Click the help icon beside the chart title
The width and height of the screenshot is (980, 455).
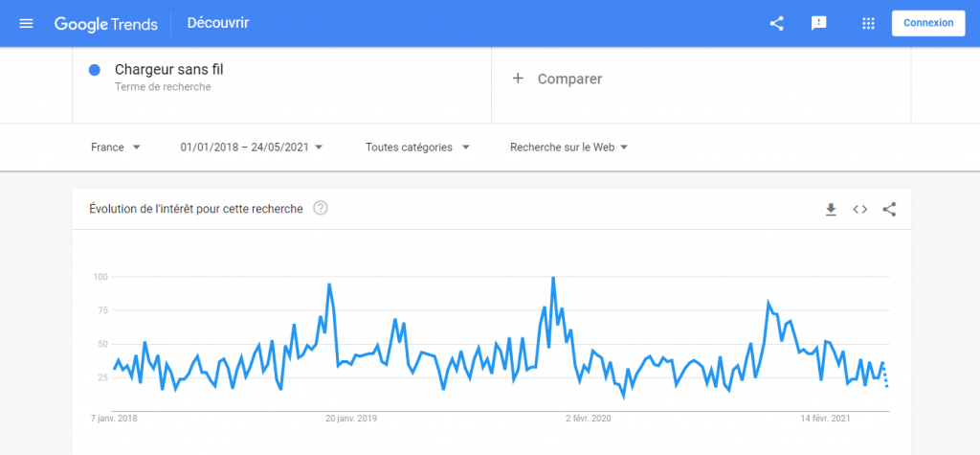coord(321,208)
